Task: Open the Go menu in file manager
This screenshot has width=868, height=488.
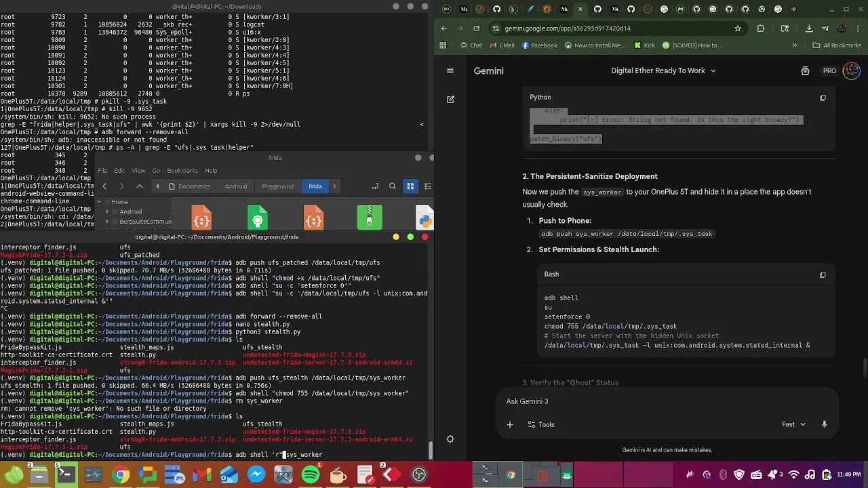Action: click(156, 171)
